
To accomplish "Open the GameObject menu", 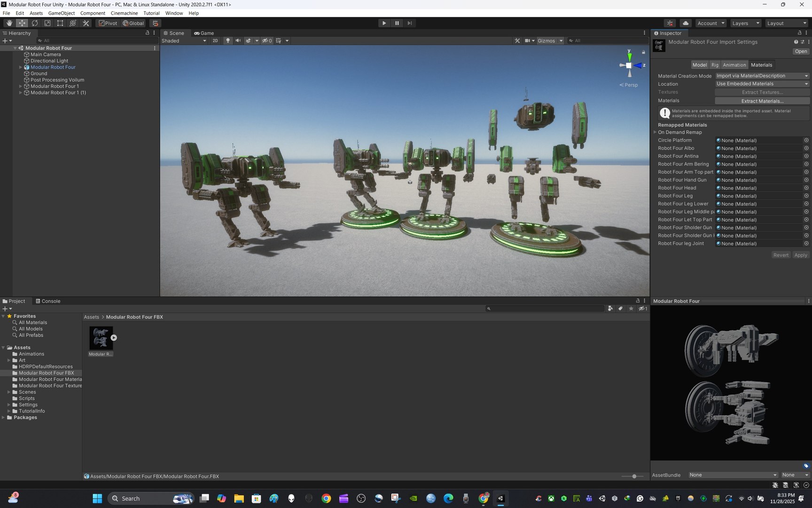I will pos(62,13).
